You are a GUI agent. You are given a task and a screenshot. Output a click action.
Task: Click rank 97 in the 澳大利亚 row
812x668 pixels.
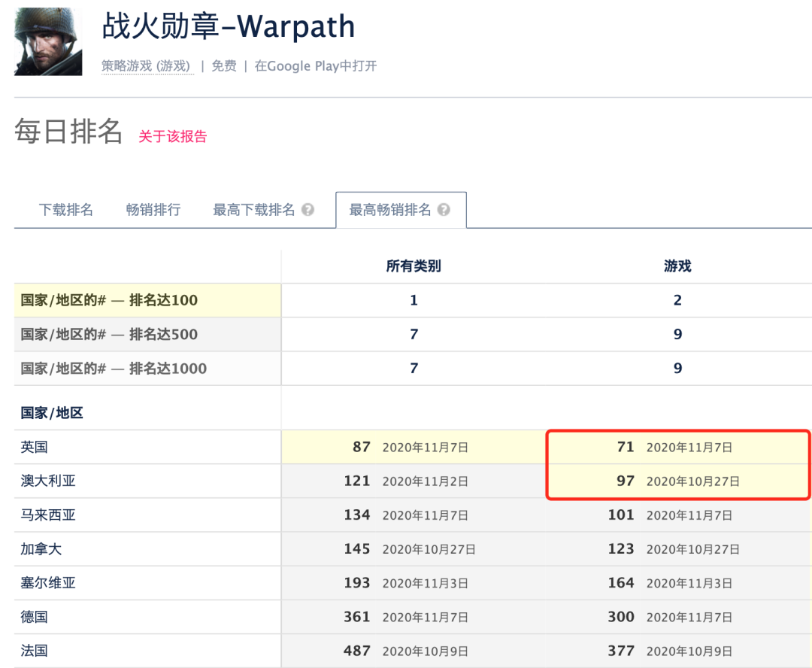click(626, 481)
